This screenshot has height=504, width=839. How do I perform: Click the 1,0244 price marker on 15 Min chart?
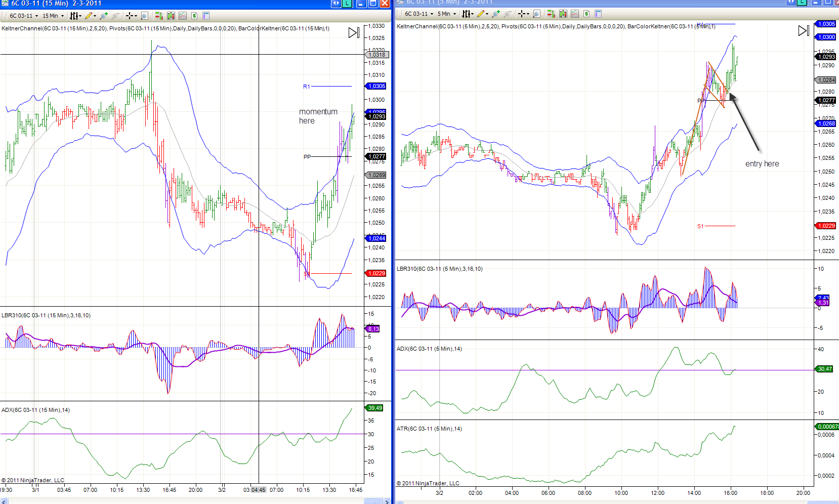tap(376, 238)
